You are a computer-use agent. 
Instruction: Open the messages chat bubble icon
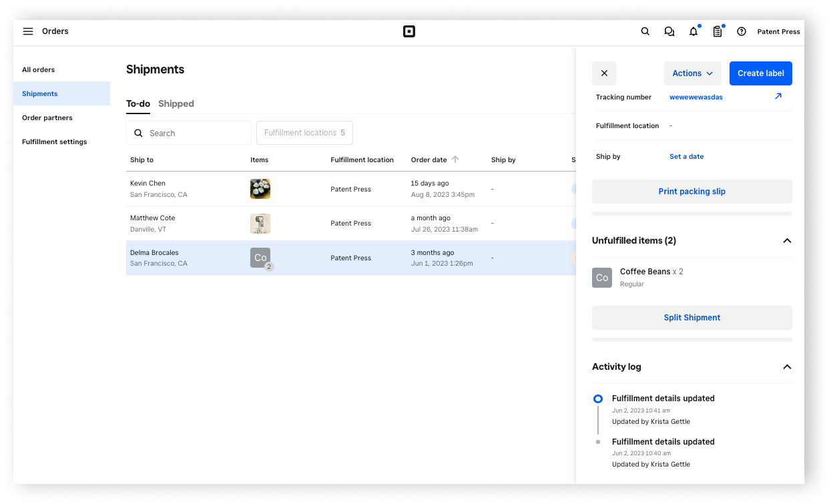[669, 31]
